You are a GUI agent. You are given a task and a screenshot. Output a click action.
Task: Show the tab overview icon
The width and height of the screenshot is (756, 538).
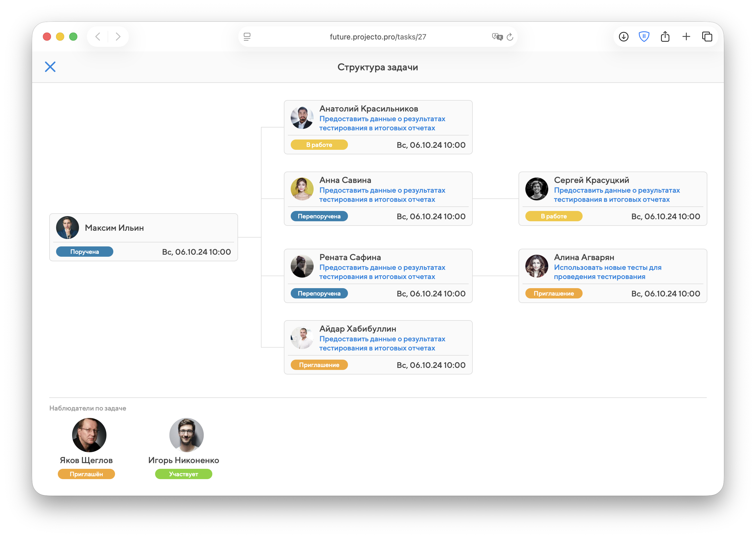(707, 36)
